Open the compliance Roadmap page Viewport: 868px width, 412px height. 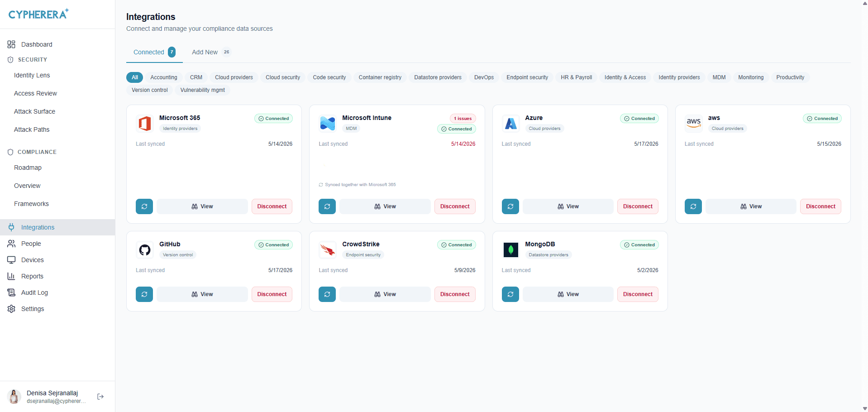tap(28, 168)
